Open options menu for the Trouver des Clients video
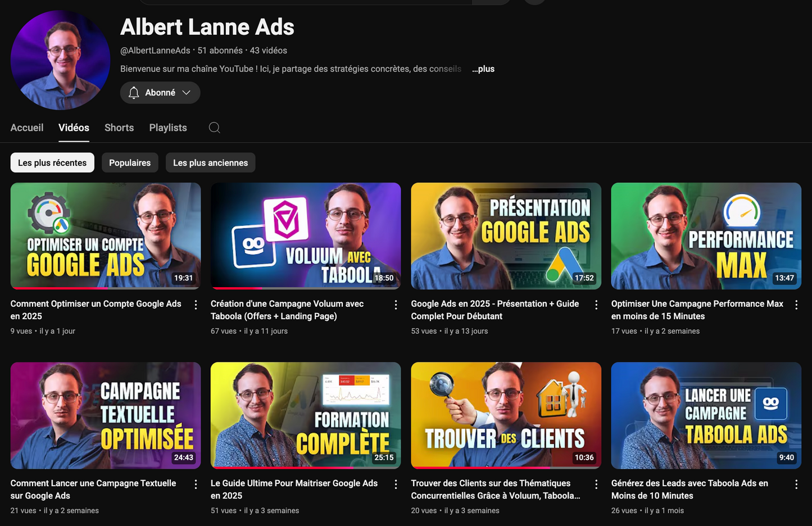812x526 pixels. click(x=596, y=483)
